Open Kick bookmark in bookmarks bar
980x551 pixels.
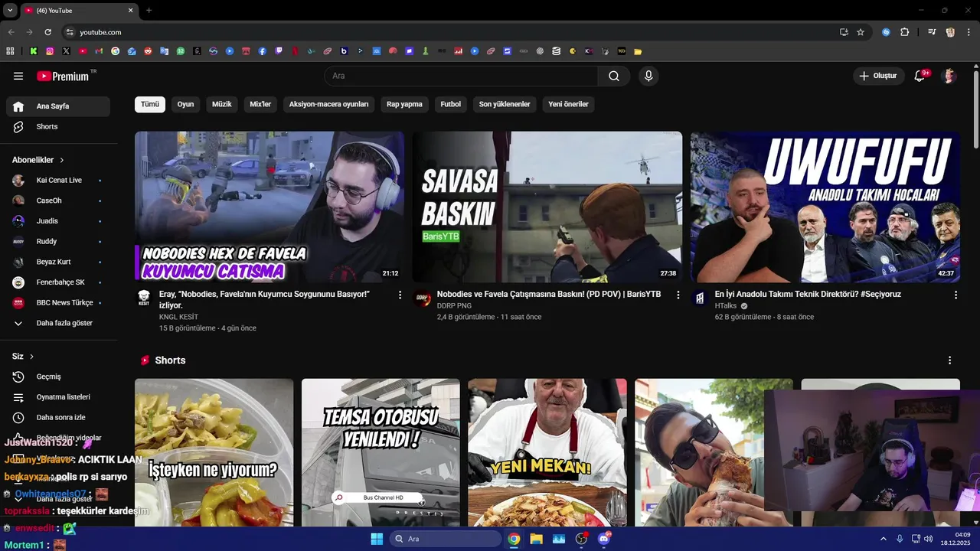pos(34,51)
